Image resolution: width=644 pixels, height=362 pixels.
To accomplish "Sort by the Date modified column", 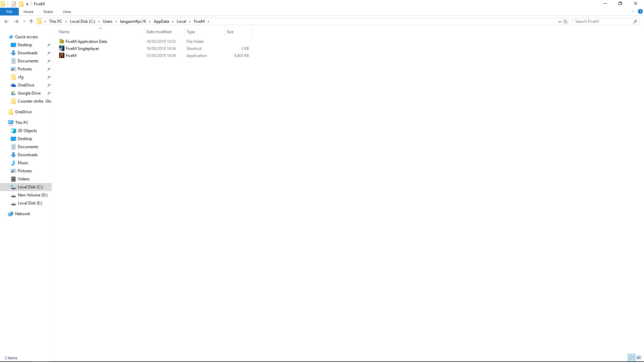I will click(159, 32).
